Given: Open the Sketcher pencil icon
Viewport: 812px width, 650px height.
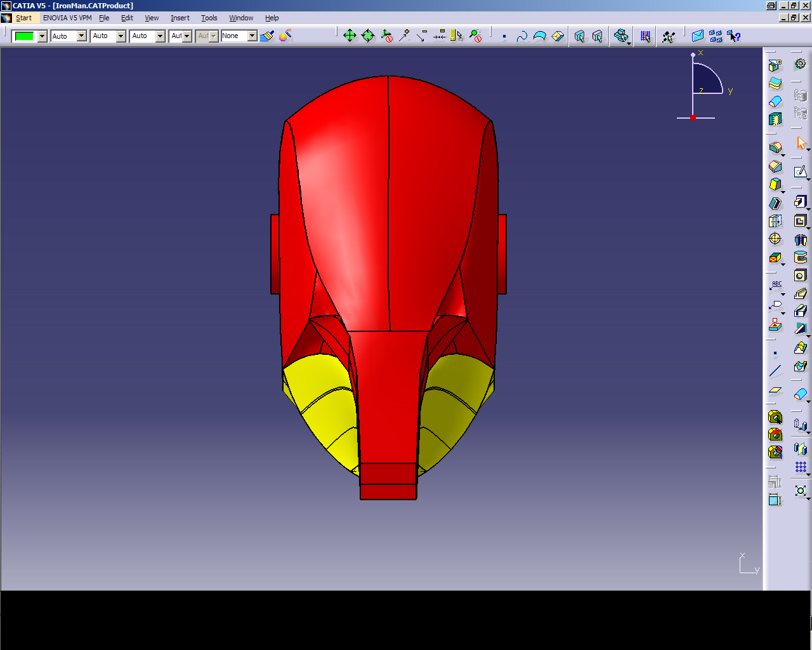Looking at the screenshot, I should [801, 172].
